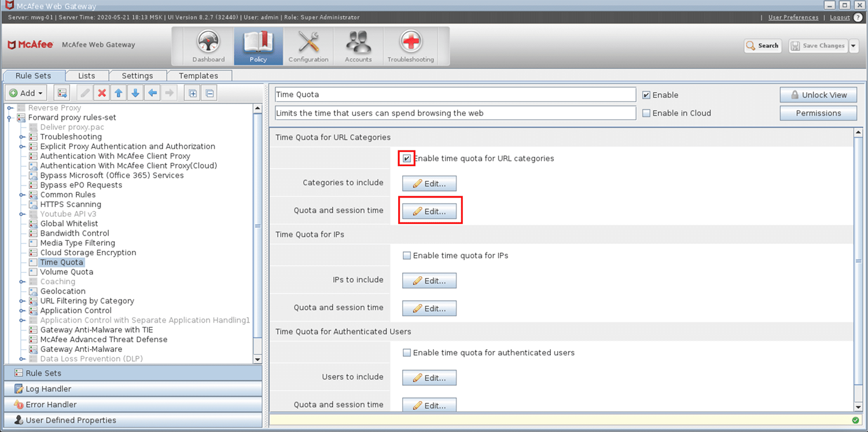This screenshot has height=432, width=868.
Task: Click the Search magnifier button
Action: [x=763, y=46]
